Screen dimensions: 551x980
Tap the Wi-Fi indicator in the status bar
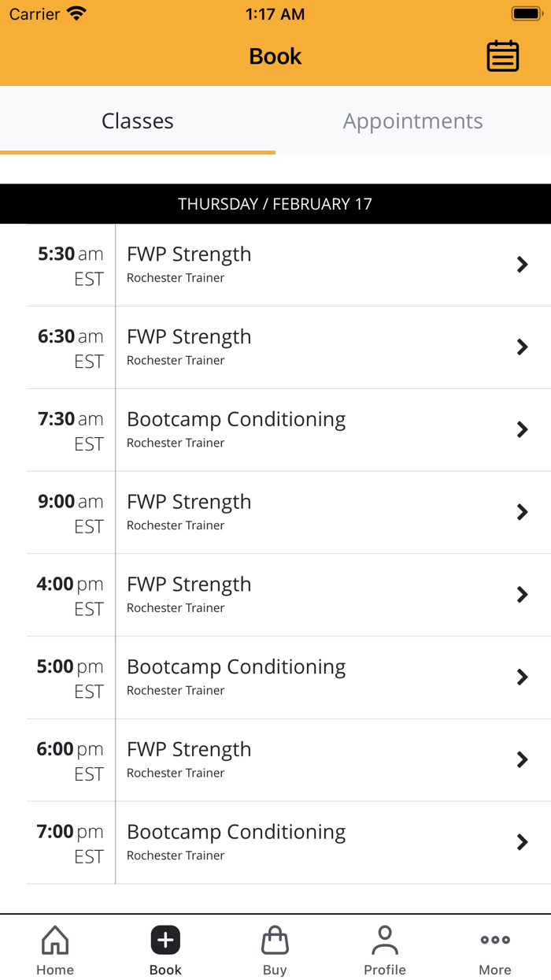[76, 13]
